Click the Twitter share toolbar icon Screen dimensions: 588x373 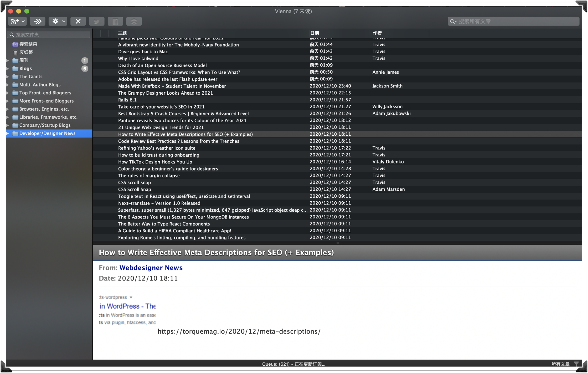pos(97,21)
